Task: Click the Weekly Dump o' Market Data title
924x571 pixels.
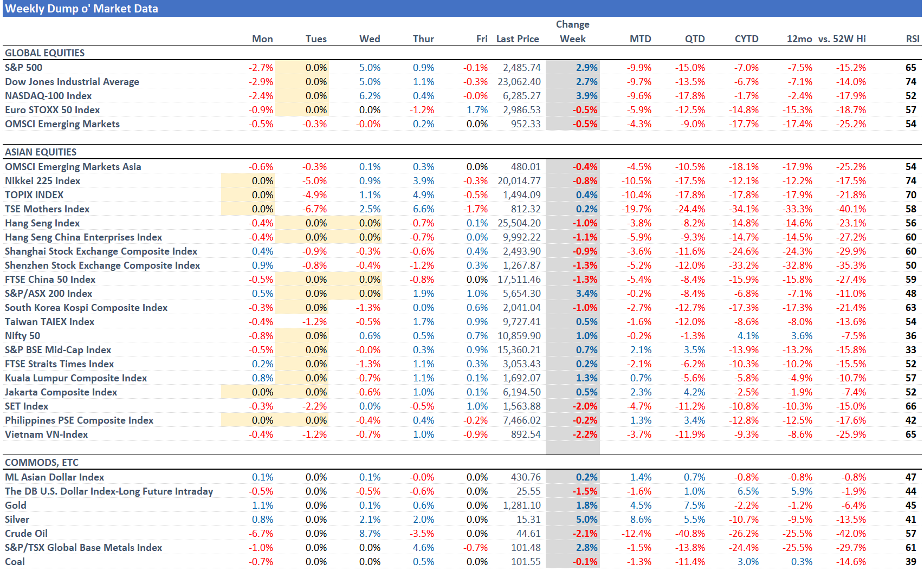Action: click(81, 9)
